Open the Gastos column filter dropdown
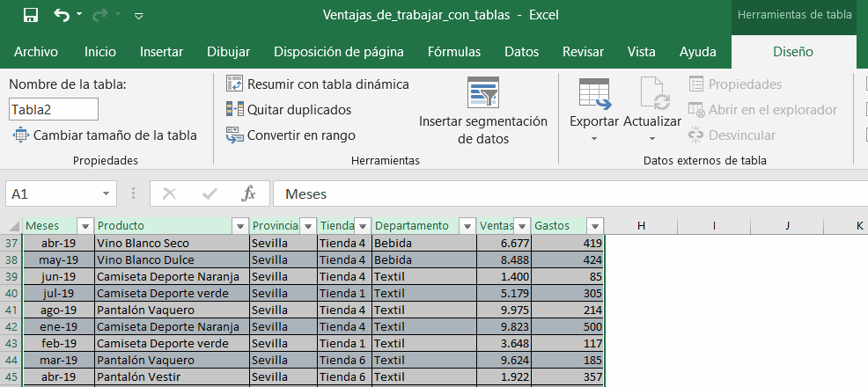 (x=595, y=225)
